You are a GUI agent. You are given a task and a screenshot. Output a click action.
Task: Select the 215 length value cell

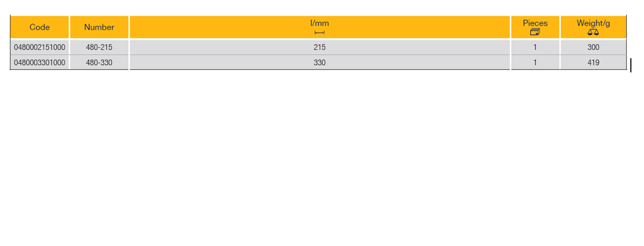coord(319,47)
